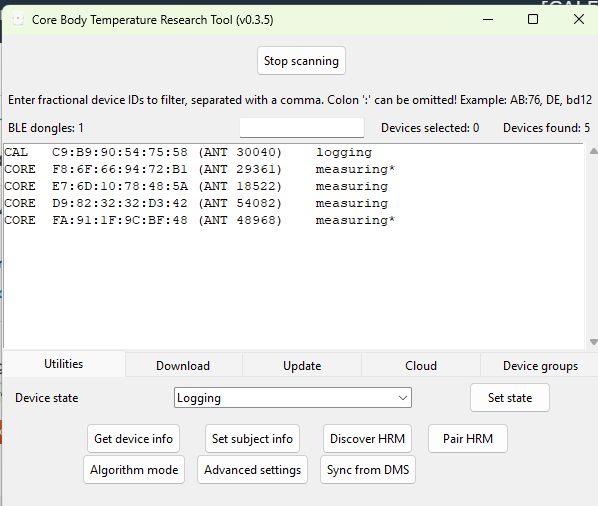
Task: Switch to the Utilities tab
Action: [x=63, y=364]
